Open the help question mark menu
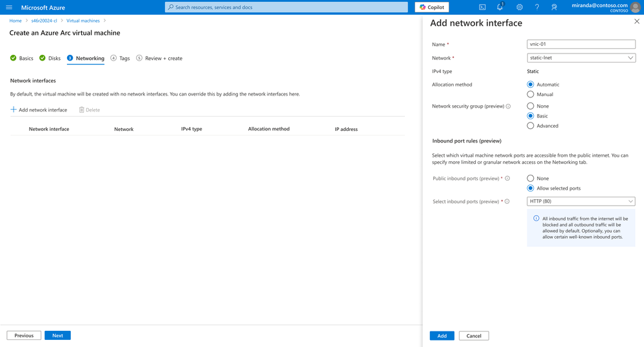Screen dimensions: 644x347 click(537, 7)
